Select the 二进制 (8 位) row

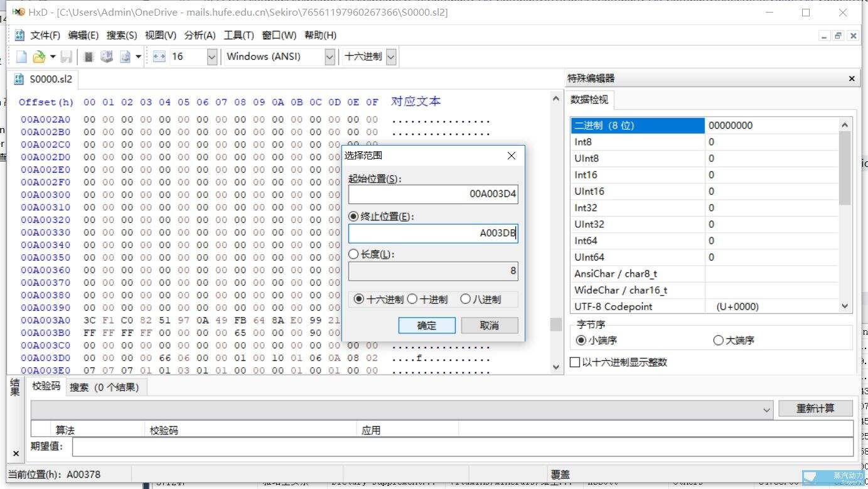click(x=704, y=126)
